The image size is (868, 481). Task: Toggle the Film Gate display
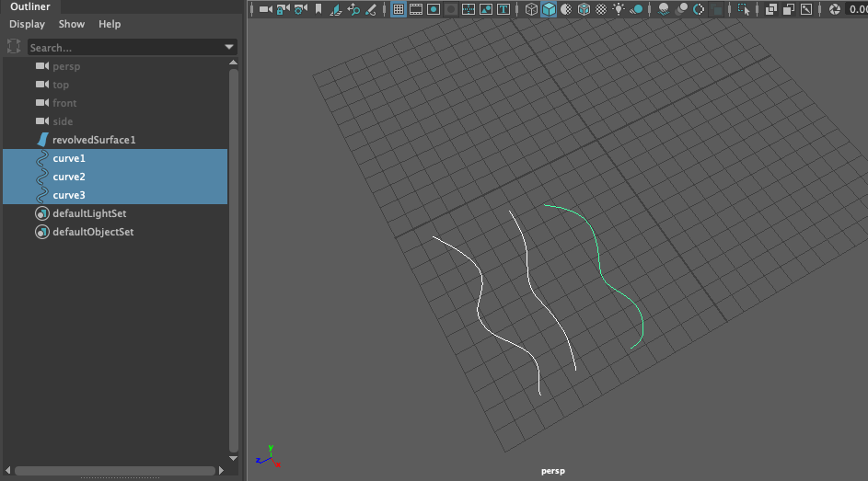pyautogui.click(x=415, y=9)
